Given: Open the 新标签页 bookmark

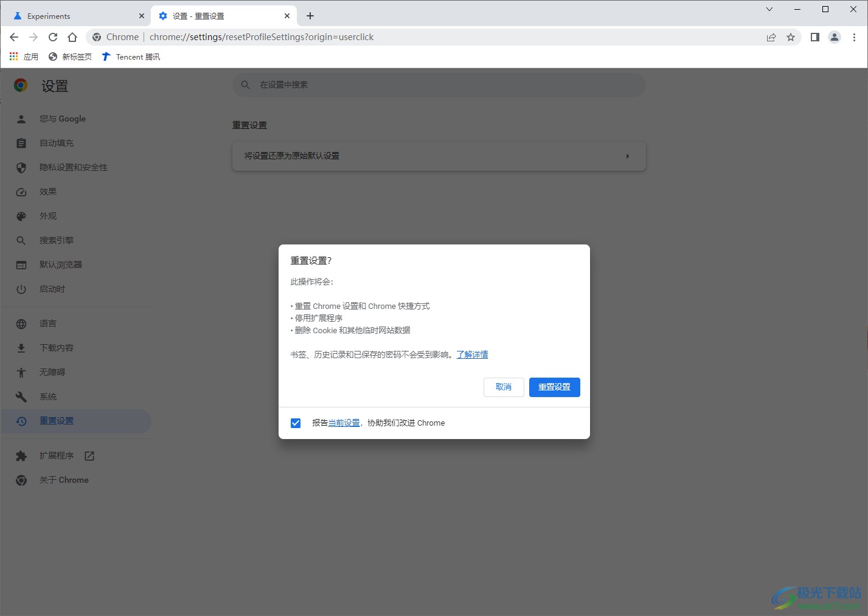Looking at the screenshot, I should [70, 57].
